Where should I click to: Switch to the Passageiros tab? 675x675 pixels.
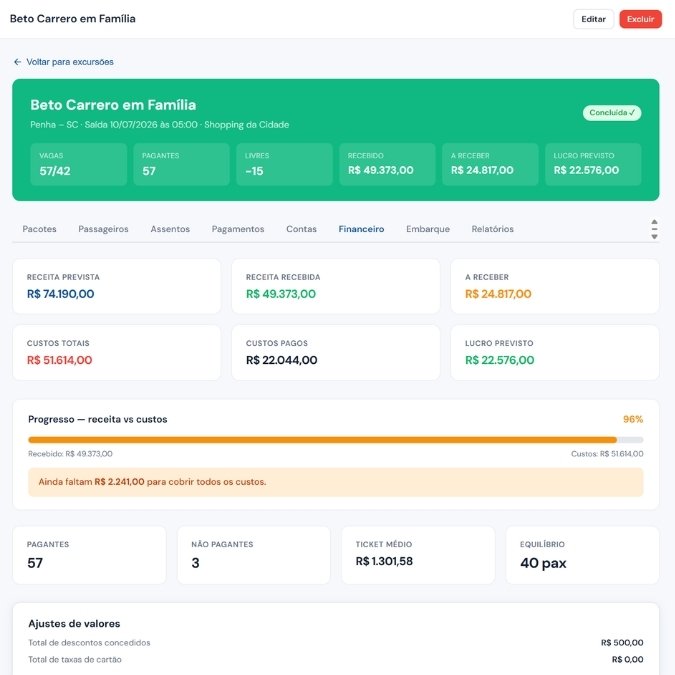click(x=103, y=229)
